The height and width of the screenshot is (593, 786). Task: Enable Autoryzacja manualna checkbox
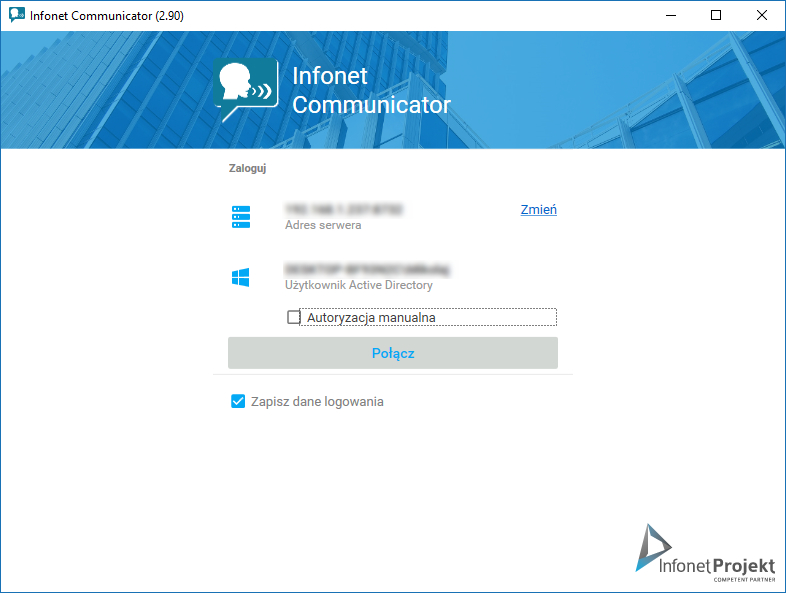click(x=293, y=317)
